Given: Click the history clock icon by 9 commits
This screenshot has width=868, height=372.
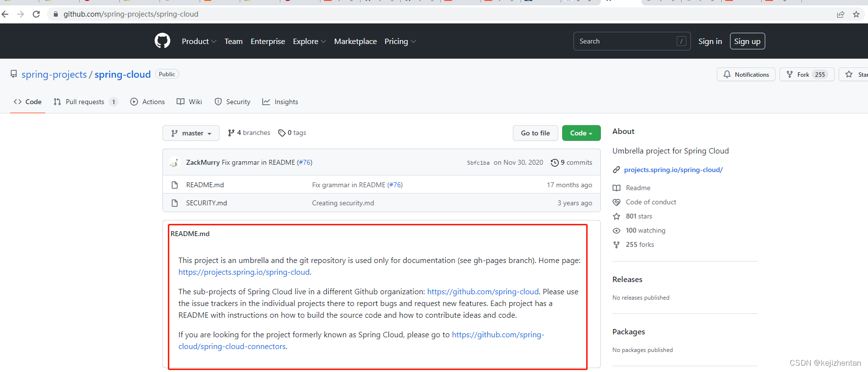Looking at the screenshot, I should click(555, 162).
